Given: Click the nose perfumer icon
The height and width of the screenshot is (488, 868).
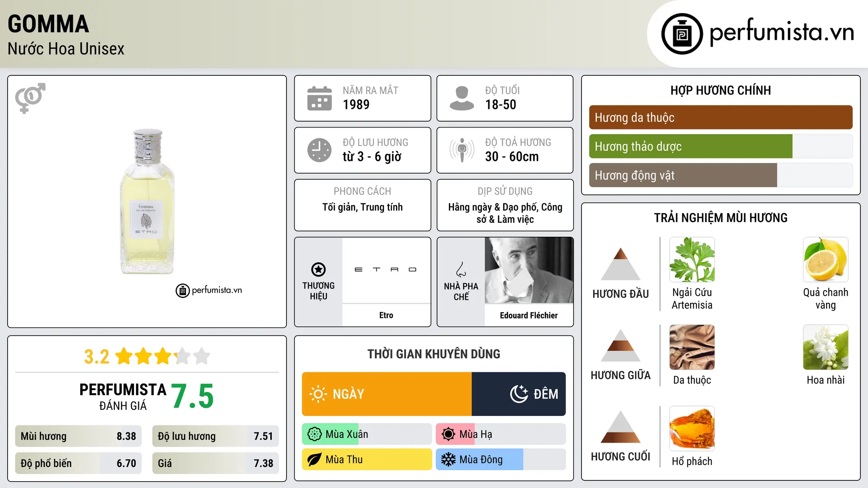Looking at the screenshot, I should click(461, 269).
